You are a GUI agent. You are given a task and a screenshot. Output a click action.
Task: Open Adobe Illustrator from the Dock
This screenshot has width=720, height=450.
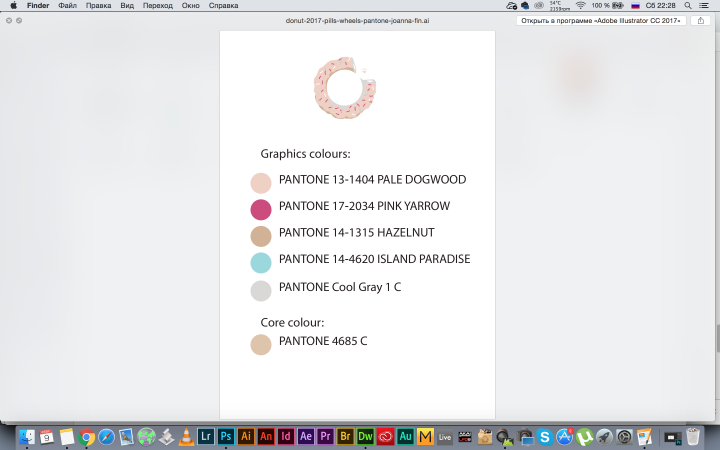[246, 436]
